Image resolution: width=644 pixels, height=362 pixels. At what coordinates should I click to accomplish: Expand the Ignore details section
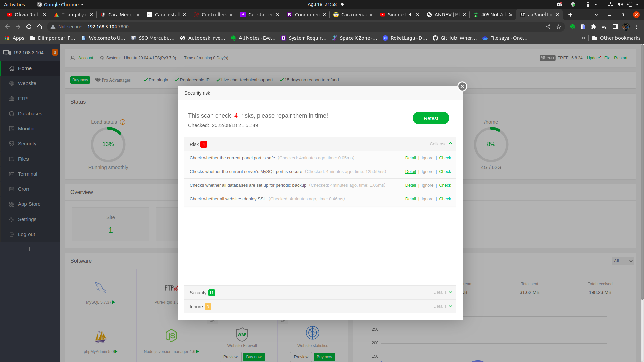coord(443,306)
